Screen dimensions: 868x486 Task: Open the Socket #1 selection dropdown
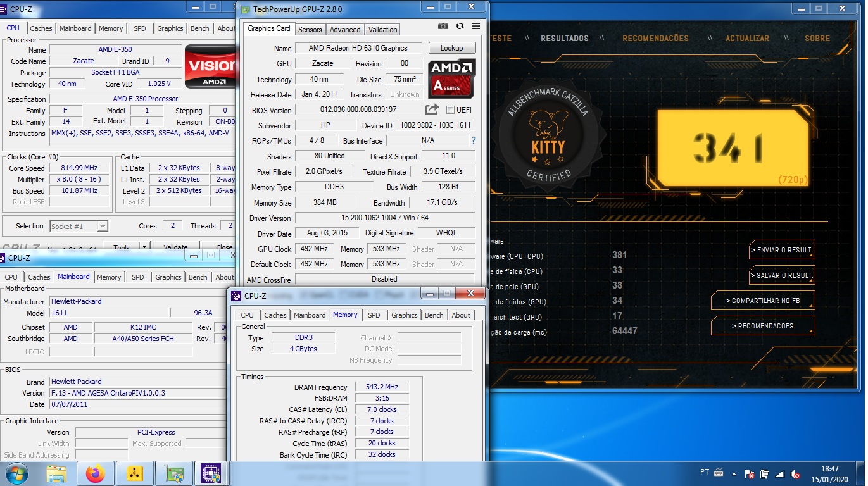tap(79, 226)
